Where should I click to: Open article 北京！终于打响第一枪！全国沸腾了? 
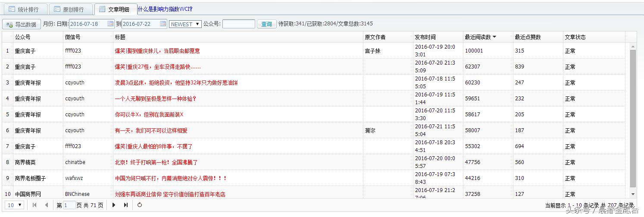156,162
